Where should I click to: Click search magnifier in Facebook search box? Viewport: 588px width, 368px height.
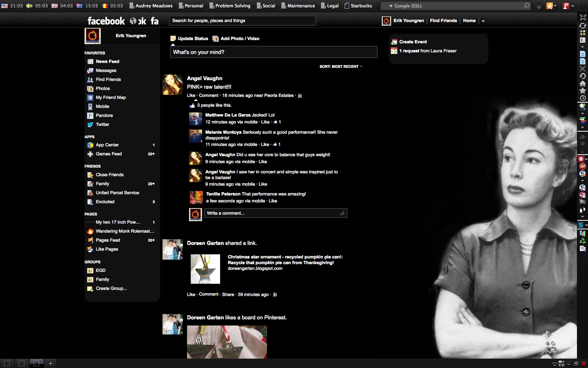tap(307, 20)
